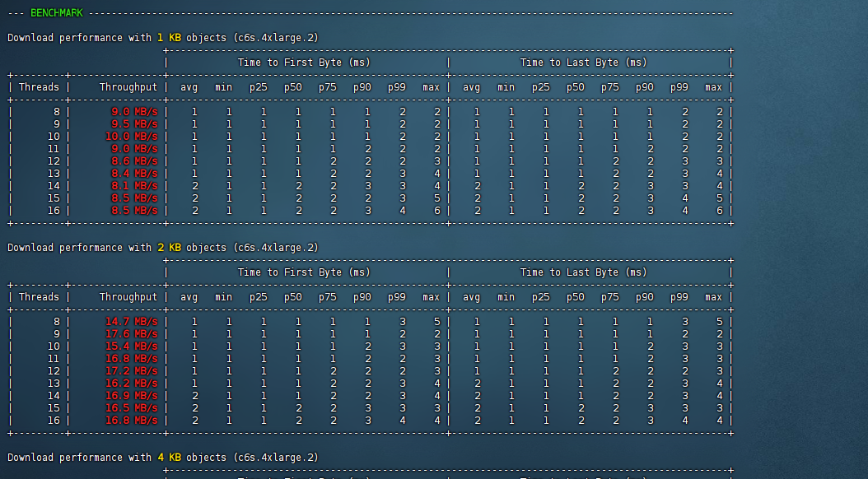Click "Time to First Byte (ms)" in 2 KB table

point(304,272)
